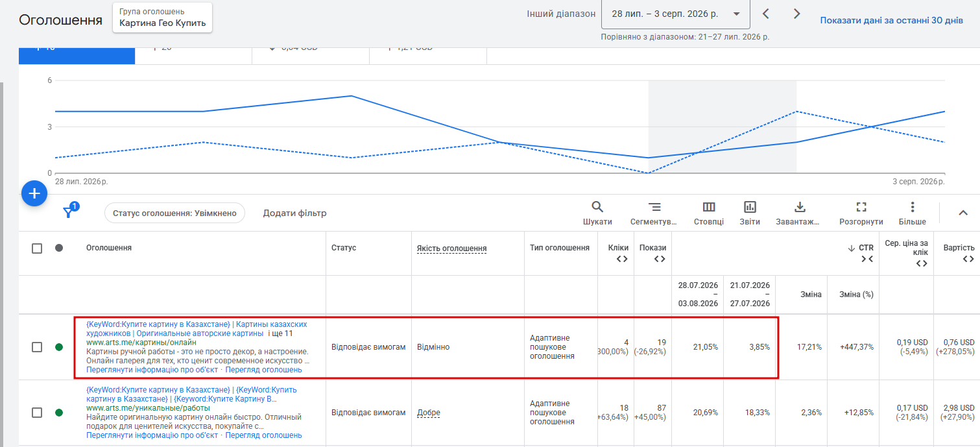The image size is (980, 447).
Task: Open the Більше three-dot menu
Action: coord(913,207)
